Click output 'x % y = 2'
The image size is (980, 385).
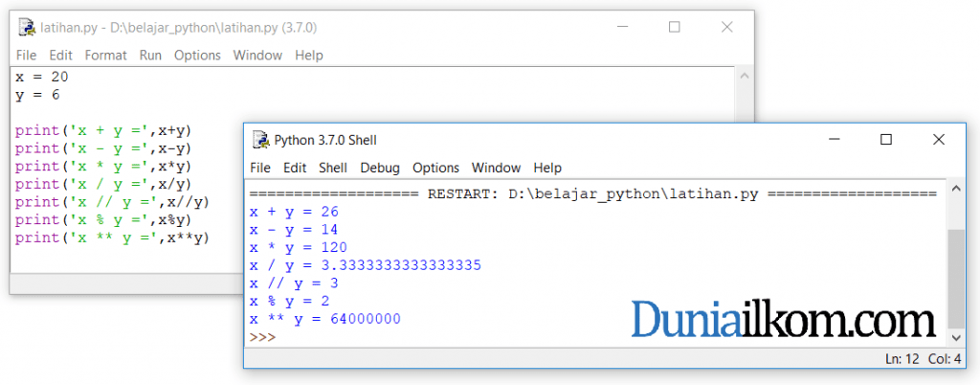click(x=289, y=302)
